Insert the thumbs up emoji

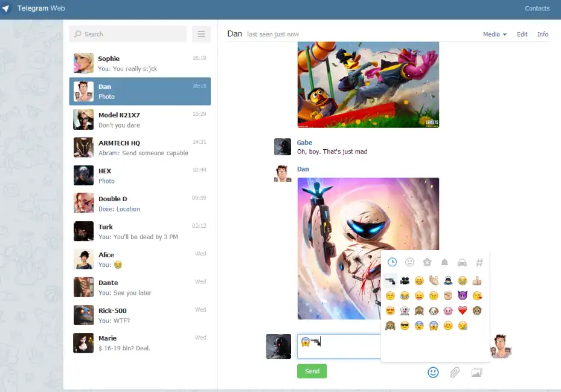477,281
